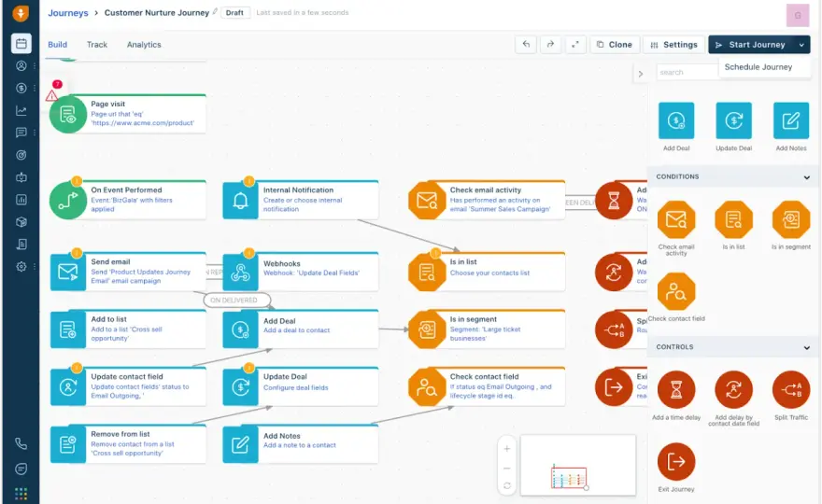Open the contacts icon in sidebar
Image resolution: width=822 pixels, height=504 pixels.
point(21,65)
